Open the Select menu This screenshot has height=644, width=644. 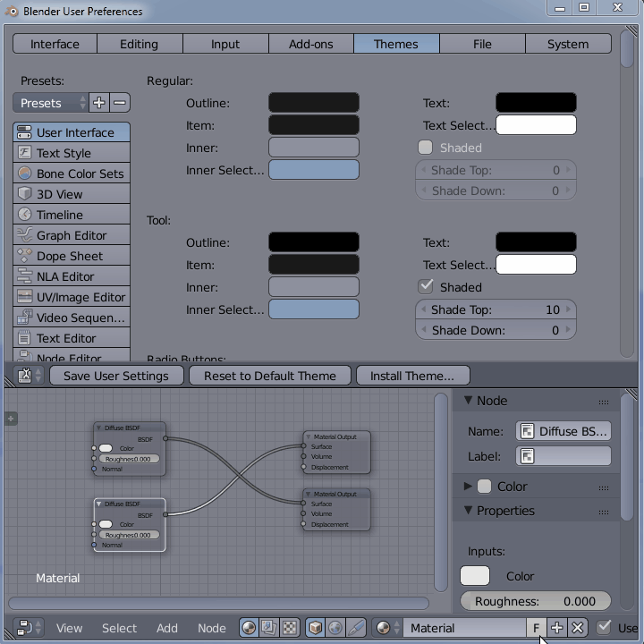click(x=119, y=628)
